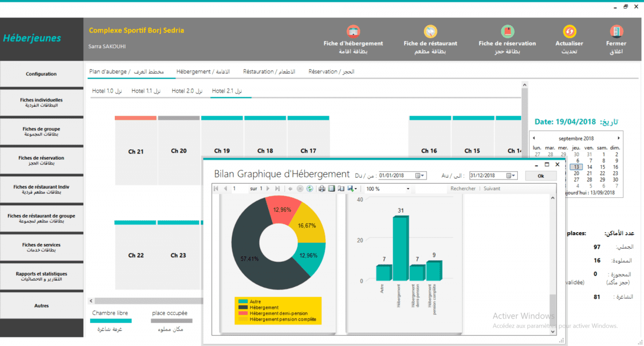644x346 pixels.
Task: Open Fiche d'hébergement card icon
Action: coord(353,31)
